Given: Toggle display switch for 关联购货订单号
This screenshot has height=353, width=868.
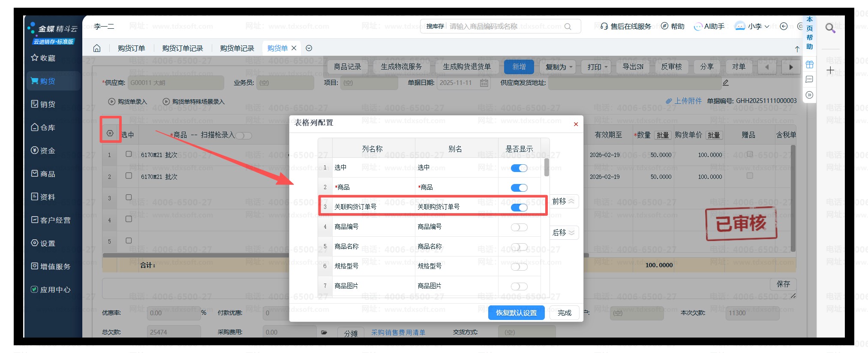Looking at the screenshot, I should pyautogui.click(x=519, y=208).
